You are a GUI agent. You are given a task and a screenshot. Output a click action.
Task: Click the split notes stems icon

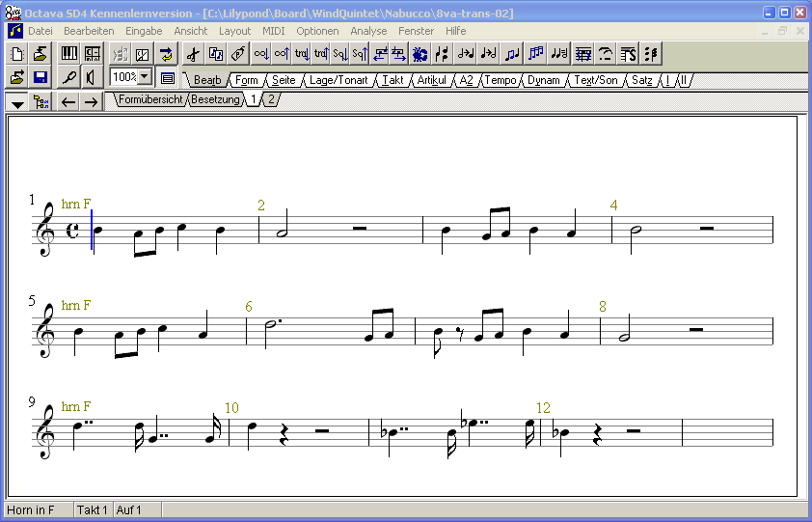click(x=442, y=54)
